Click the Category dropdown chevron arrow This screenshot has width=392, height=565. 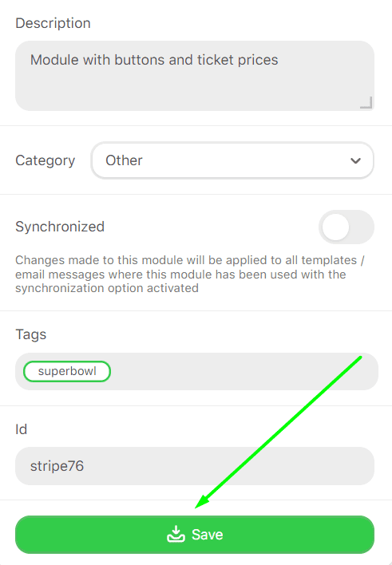point(355,160)
